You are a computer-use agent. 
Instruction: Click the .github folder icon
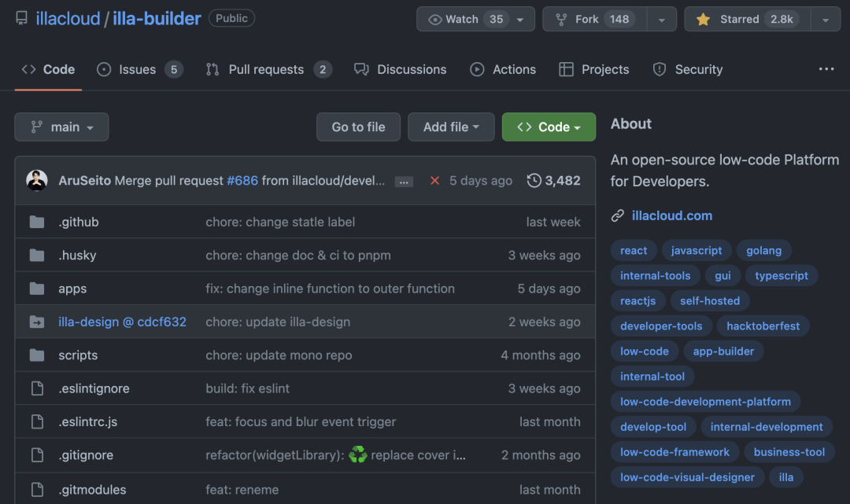coord(37,222)
